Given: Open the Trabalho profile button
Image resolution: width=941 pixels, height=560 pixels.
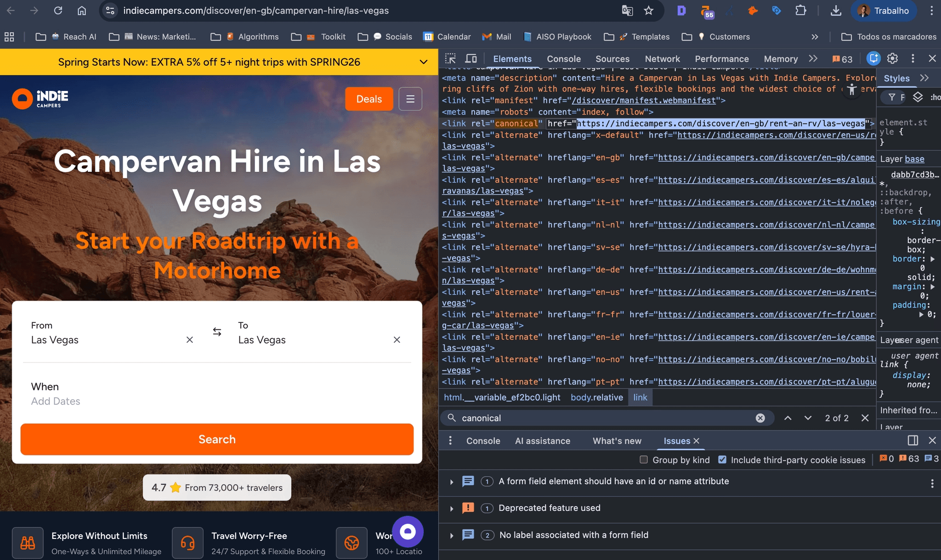Looking at the screenshot, I should [883, 11].
